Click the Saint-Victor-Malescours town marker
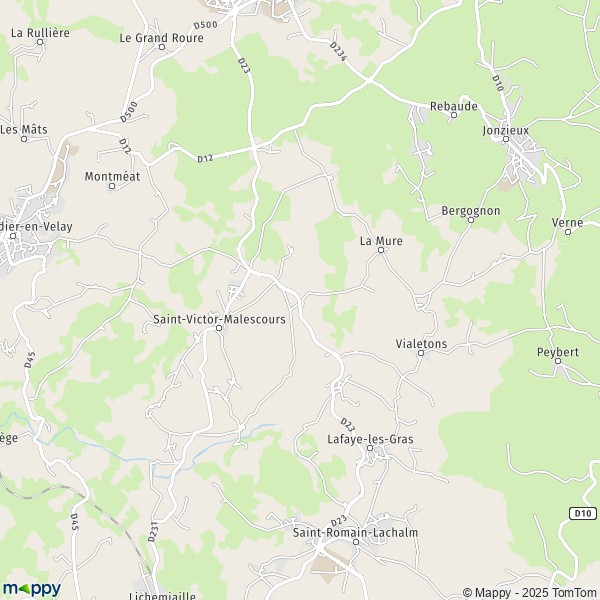 click(x=219, y=328)
